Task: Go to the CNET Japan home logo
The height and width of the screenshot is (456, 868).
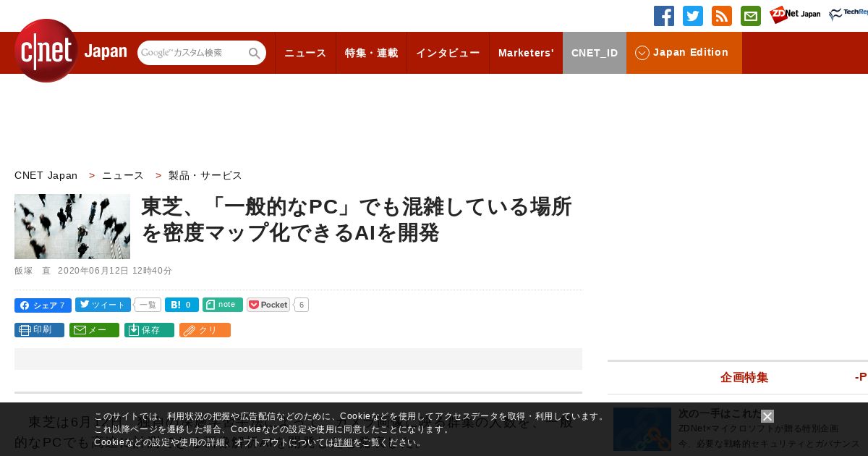Action: tap(71, 51)
